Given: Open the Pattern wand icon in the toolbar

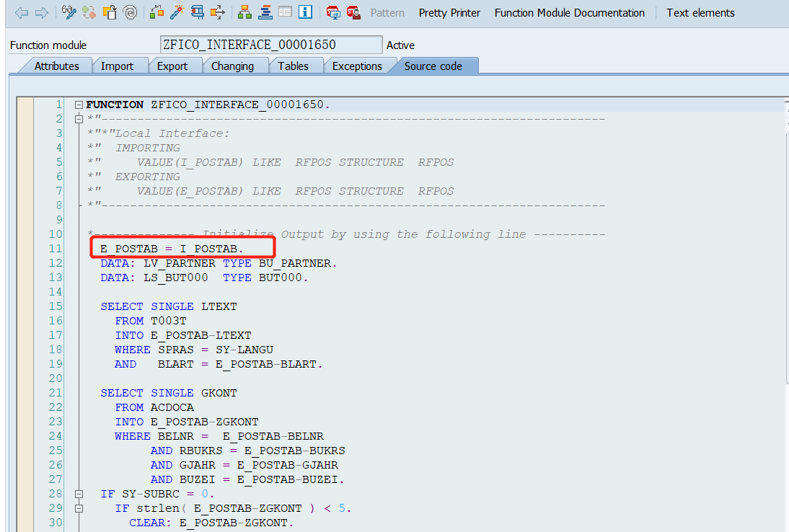Looking at the screenshot, I should [x=175, y=12].
